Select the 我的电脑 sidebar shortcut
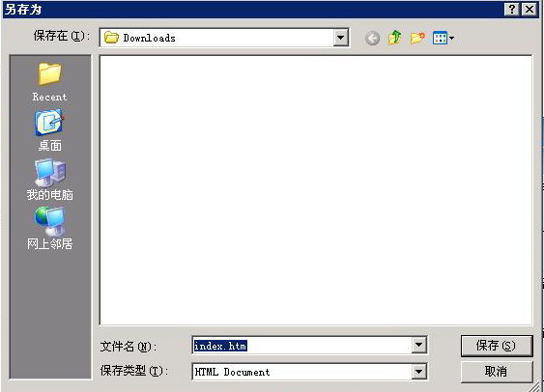Screen dimensions: 544x392 [49, 180]
